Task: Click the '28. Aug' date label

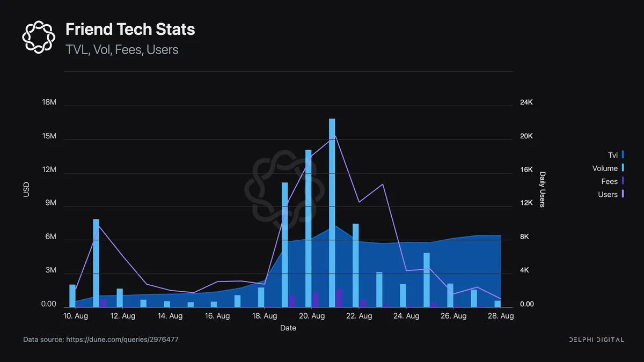Action: 501,316
